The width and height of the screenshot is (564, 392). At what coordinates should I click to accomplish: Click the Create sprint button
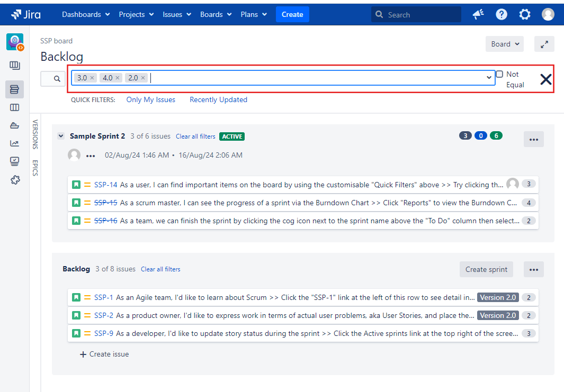(486, 269)
